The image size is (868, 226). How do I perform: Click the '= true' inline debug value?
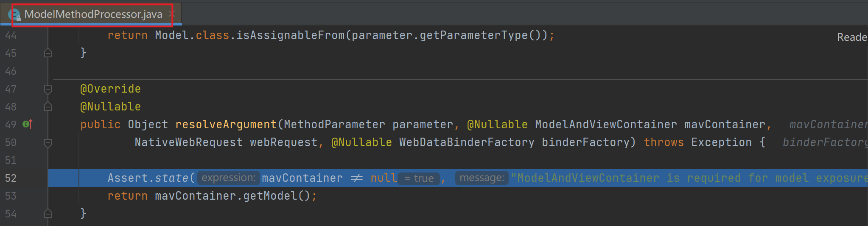pyautogui.click(x=419, y=178)
